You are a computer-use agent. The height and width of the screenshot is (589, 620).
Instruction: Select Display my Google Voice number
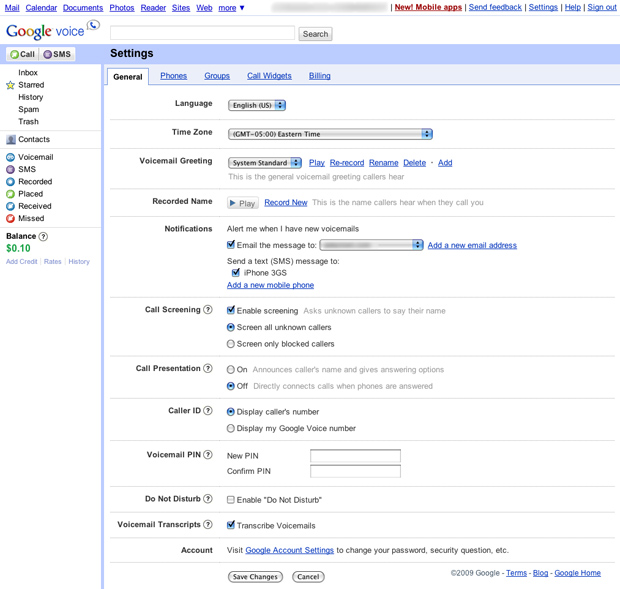click(231, 429)
